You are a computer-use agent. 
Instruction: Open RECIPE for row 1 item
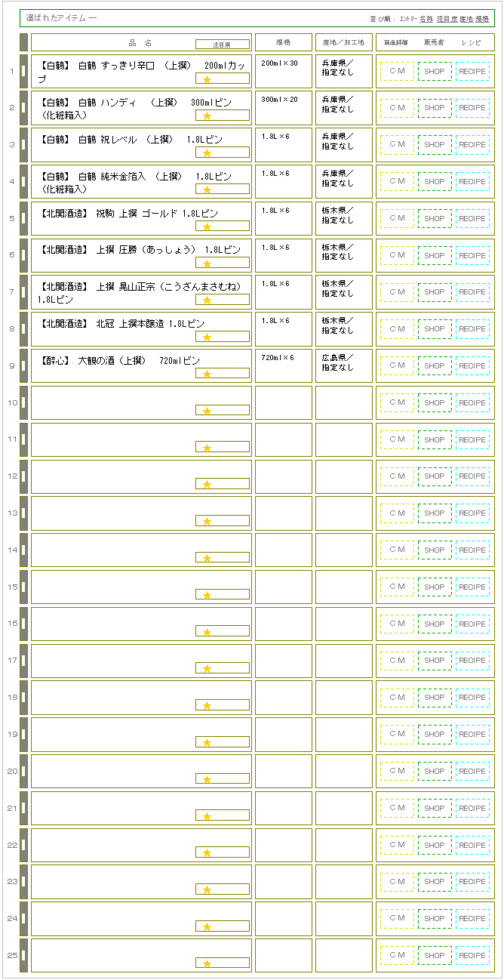pyautogui.click(x=472, y=71)
